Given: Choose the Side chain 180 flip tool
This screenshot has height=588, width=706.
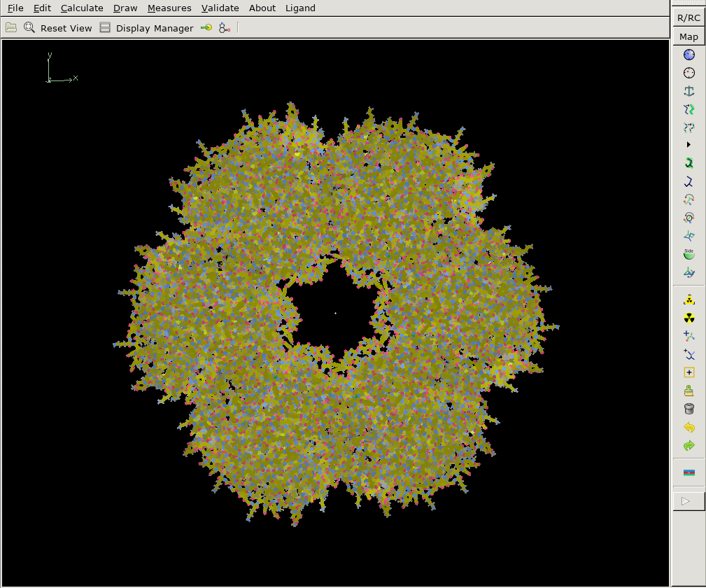Looking at the screenshot, I should (689, 253).
